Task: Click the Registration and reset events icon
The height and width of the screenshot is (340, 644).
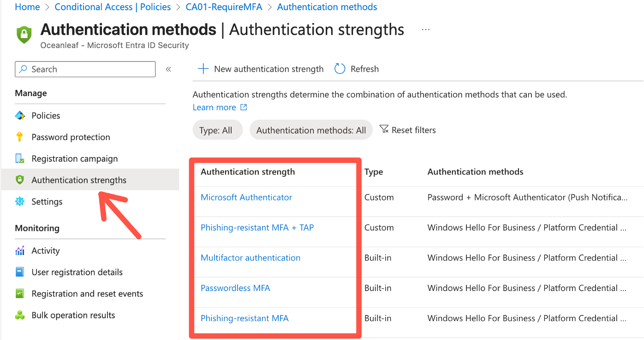Action: click(19, 294)
